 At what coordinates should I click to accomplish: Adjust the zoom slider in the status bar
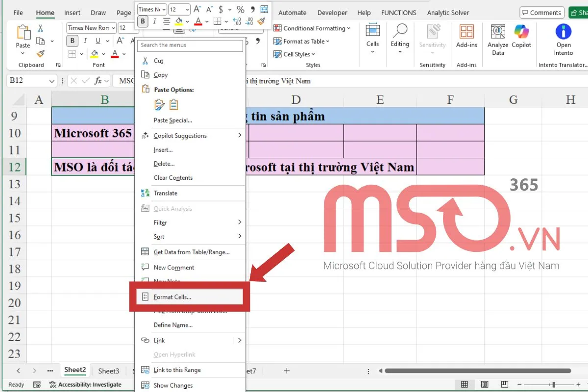click(554, 385)
